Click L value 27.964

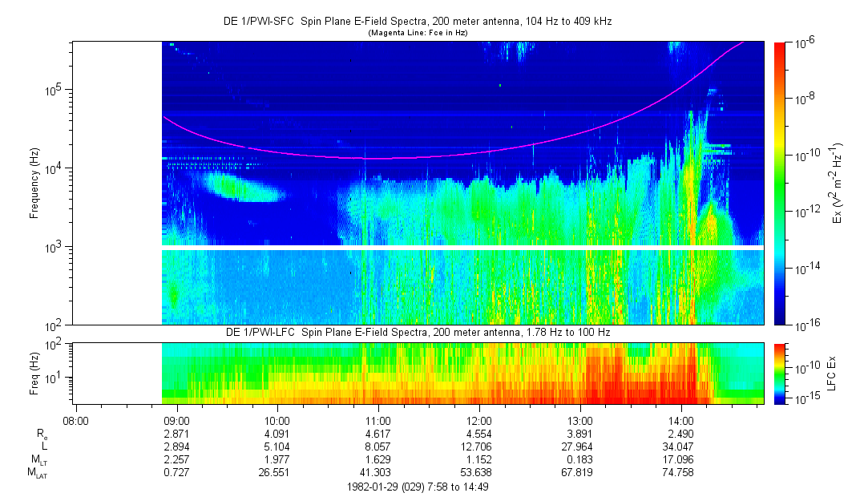coord(578,446)
